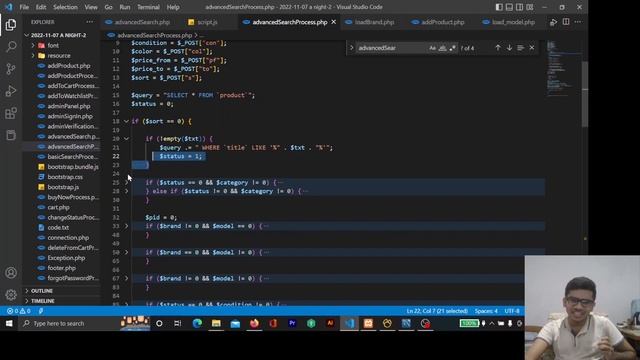Open Explorer more actions ellipsis
The height and width of the screenshot is (360, 640).
(x=89, y=22)
